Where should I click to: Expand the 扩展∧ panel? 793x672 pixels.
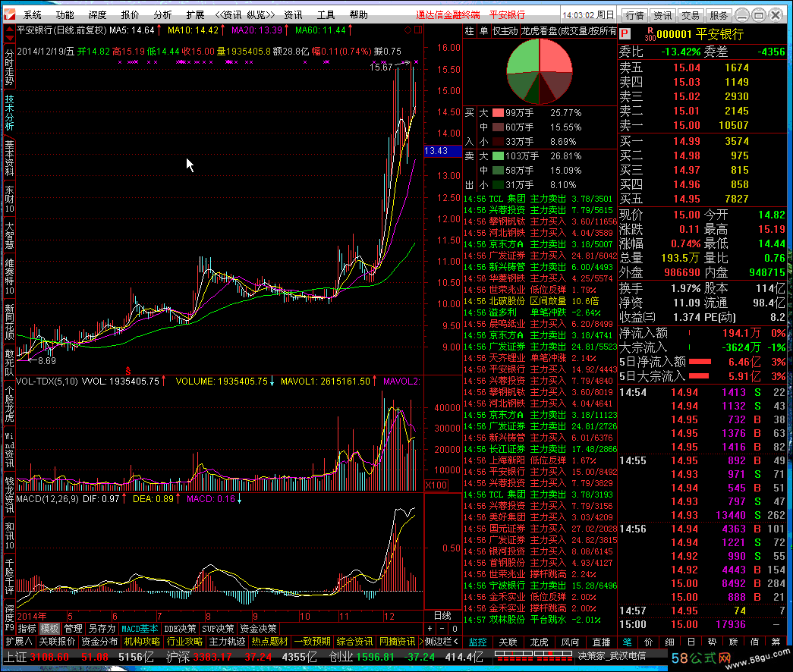pyautogui.click(x=19, y=641)
